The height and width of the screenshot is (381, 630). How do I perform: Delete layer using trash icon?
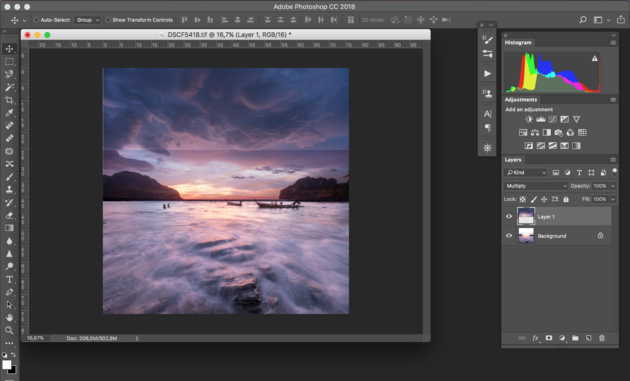click(601, 338)
